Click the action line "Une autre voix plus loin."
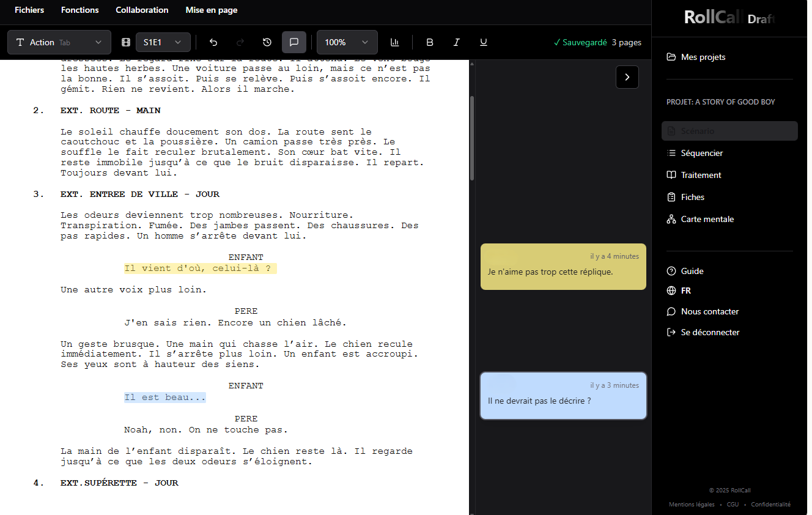The image size is (812, 515). (x=133, y=290)
